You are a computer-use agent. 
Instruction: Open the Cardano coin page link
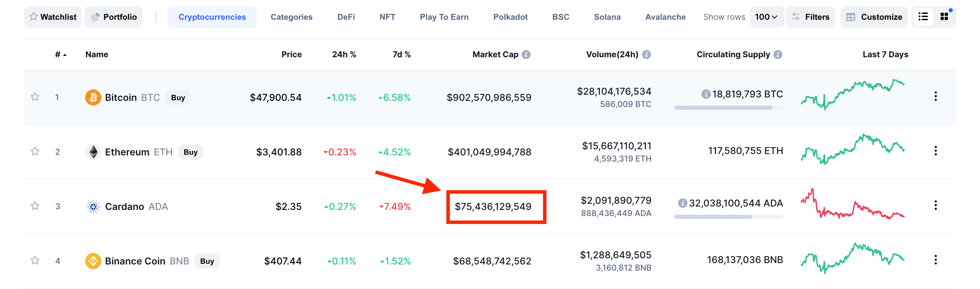pyautogui.click(x=125, y=207)
